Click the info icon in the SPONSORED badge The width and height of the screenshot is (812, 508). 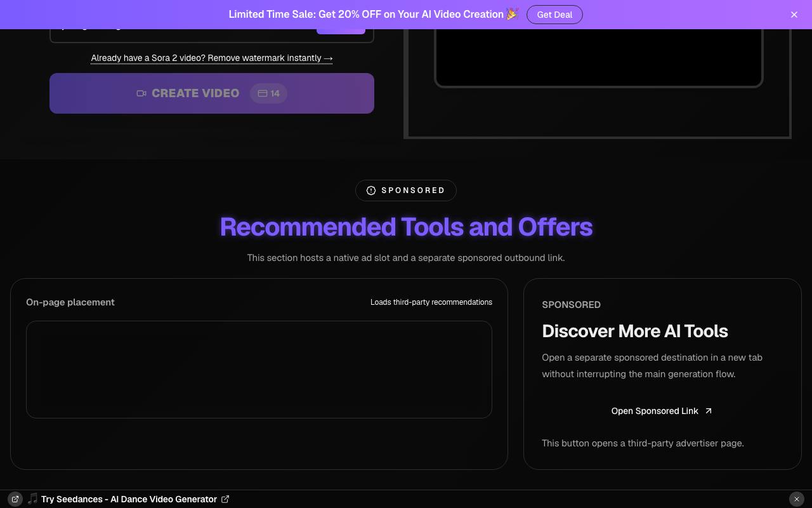[371, 190]
